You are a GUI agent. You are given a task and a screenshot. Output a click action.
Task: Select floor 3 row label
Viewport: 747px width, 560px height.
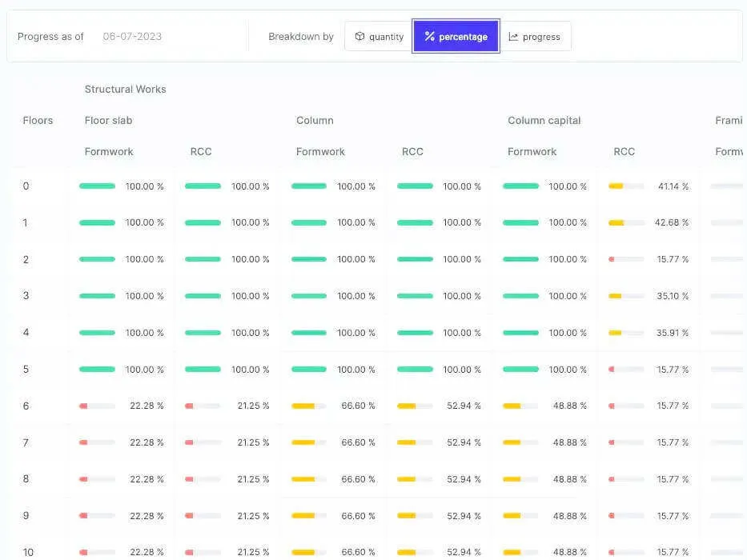(26, 296)
